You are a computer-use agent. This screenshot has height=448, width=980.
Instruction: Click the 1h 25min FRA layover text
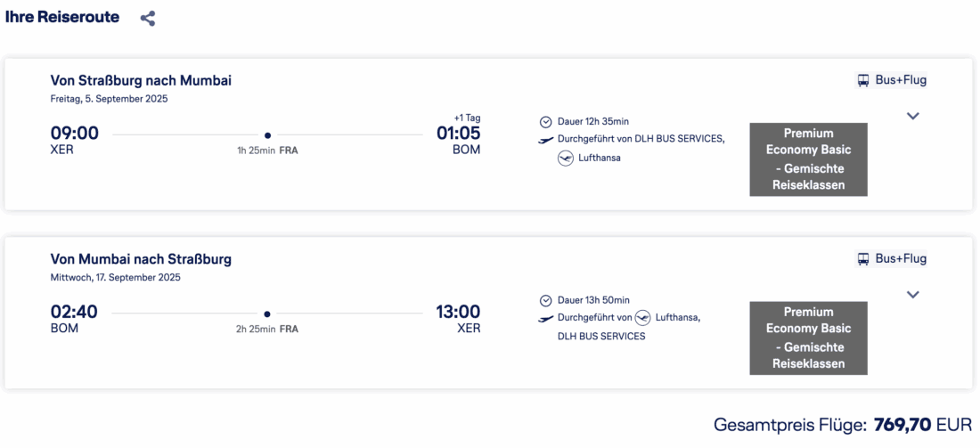(267, 151)
